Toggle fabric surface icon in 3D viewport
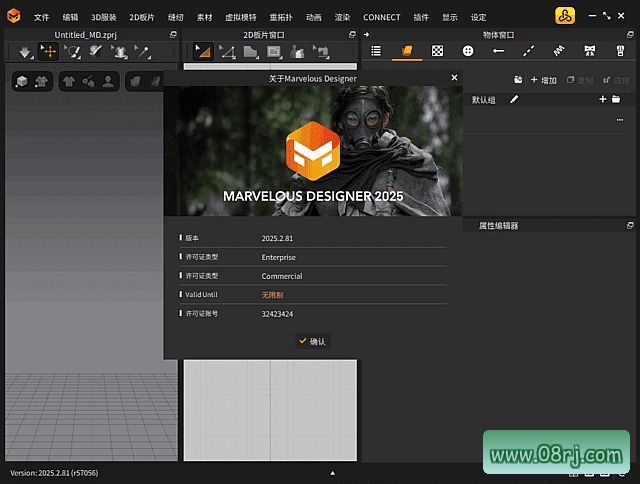 [x=135, y=82]
